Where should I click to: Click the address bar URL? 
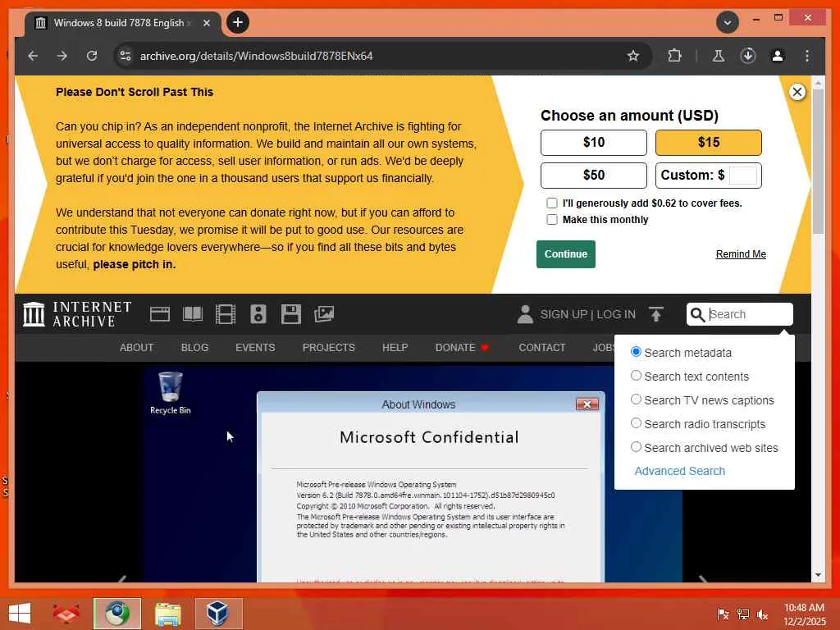[x=256, y=56]
